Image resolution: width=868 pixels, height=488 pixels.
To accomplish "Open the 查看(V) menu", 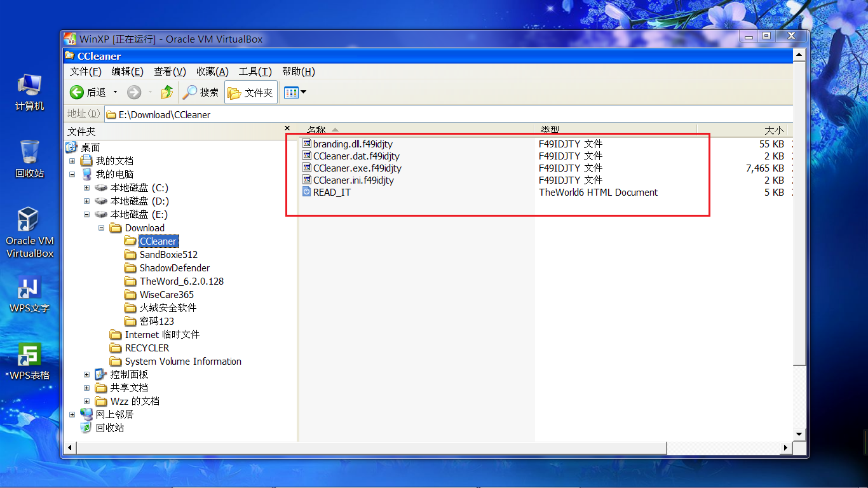I will tap(170, 72).
